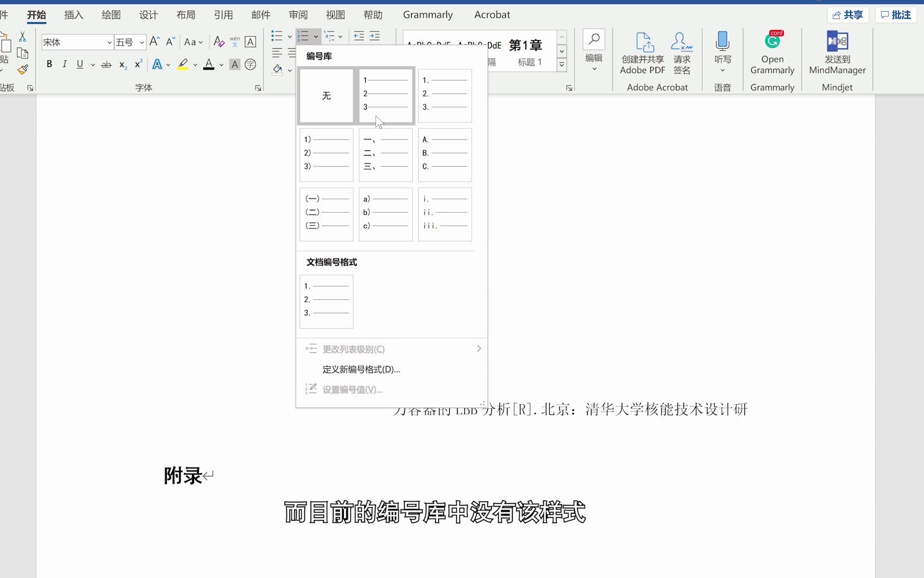The height and width of the screenshot is (578, 924).
Task: Click the Increase Indent icon
Action: click(x=375, y=36)
